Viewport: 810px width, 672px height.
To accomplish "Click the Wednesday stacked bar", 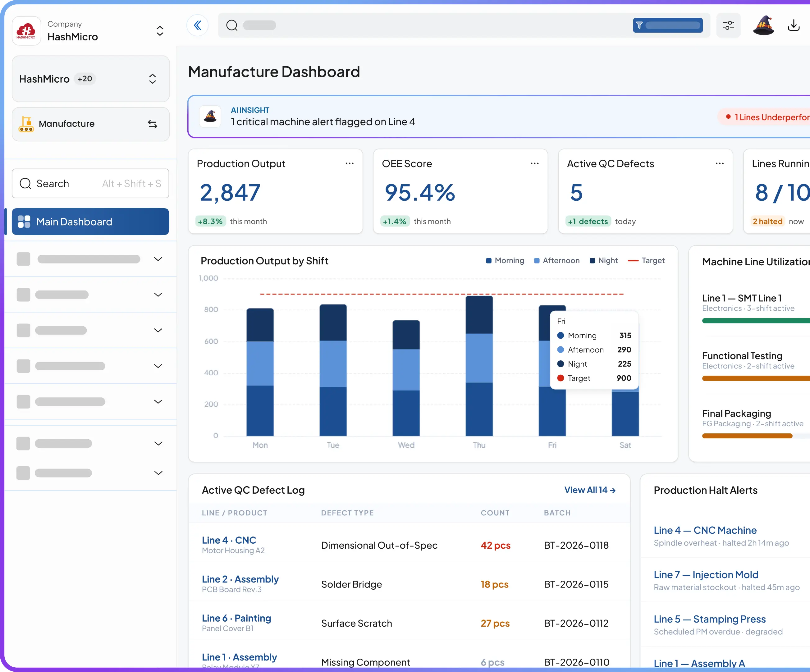I will [x=406, y=378].
